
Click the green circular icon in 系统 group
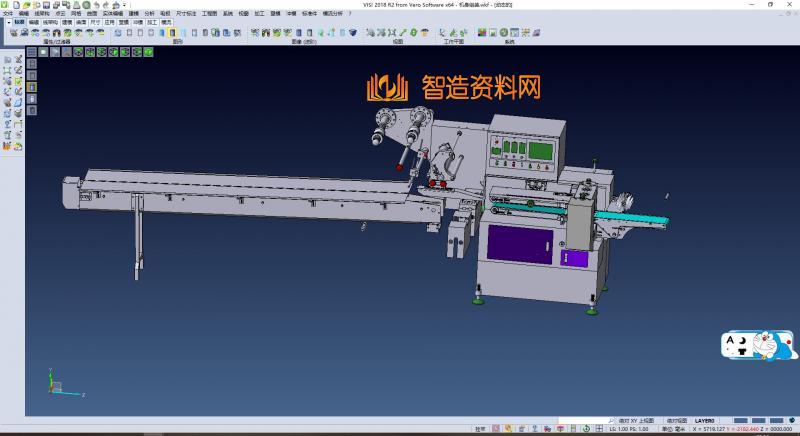pos(504,33)
